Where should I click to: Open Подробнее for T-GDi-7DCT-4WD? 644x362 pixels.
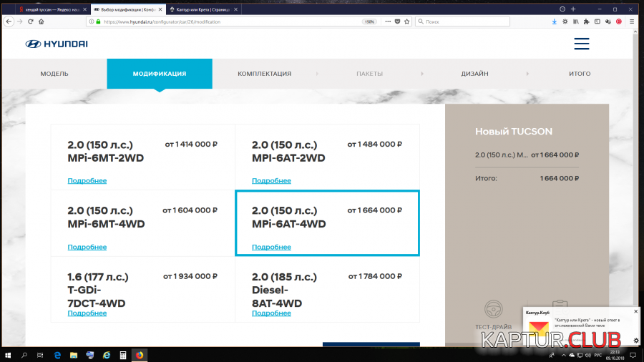point(87,313)
